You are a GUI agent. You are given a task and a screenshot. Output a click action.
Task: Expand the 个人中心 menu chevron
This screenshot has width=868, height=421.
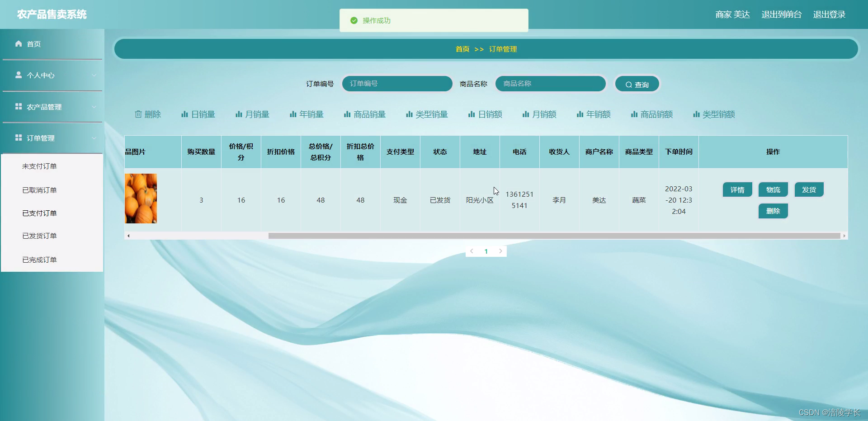pos(94,75)
